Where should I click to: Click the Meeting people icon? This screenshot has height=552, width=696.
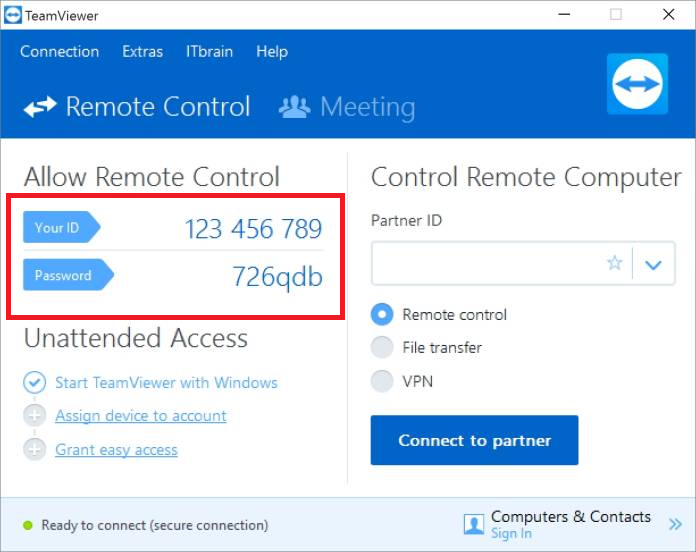coord(294,107)
